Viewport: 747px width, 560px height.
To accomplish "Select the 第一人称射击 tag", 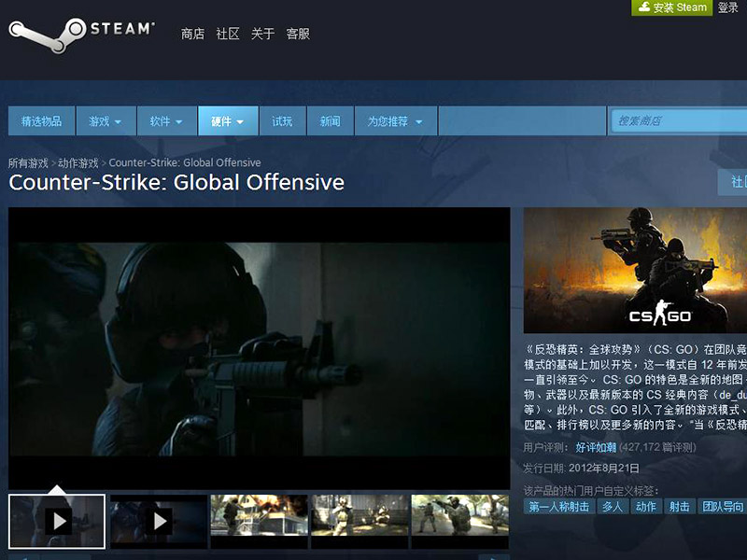I will 558,507.
